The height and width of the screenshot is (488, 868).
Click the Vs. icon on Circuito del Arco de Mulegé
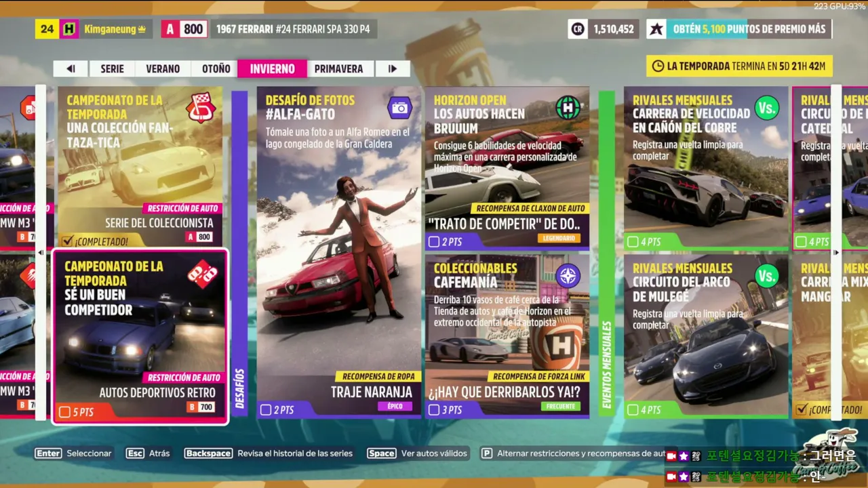(x=767, y=275)
